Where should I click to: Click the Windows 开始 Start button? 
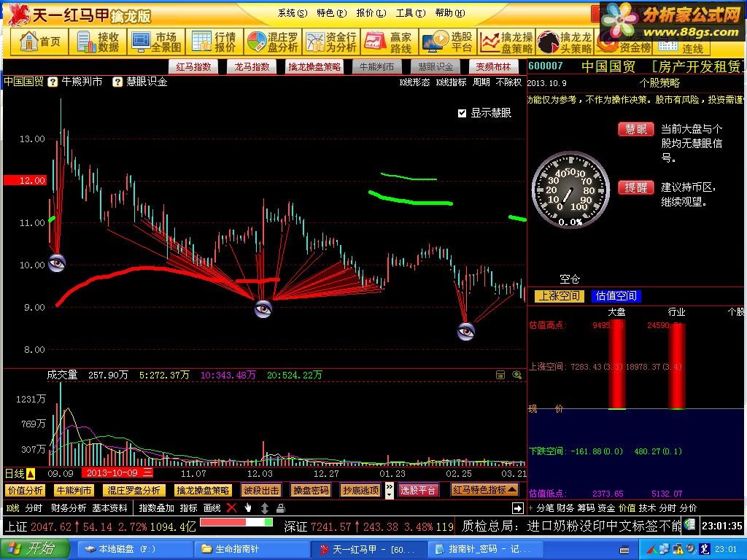[x=34, y=549]
